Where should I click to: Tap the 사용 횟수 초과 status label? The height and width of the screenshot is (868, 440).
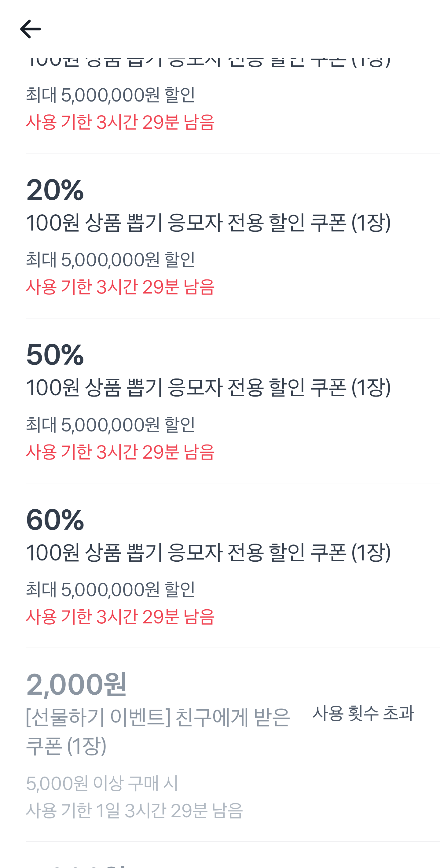[x=363, y=714]
